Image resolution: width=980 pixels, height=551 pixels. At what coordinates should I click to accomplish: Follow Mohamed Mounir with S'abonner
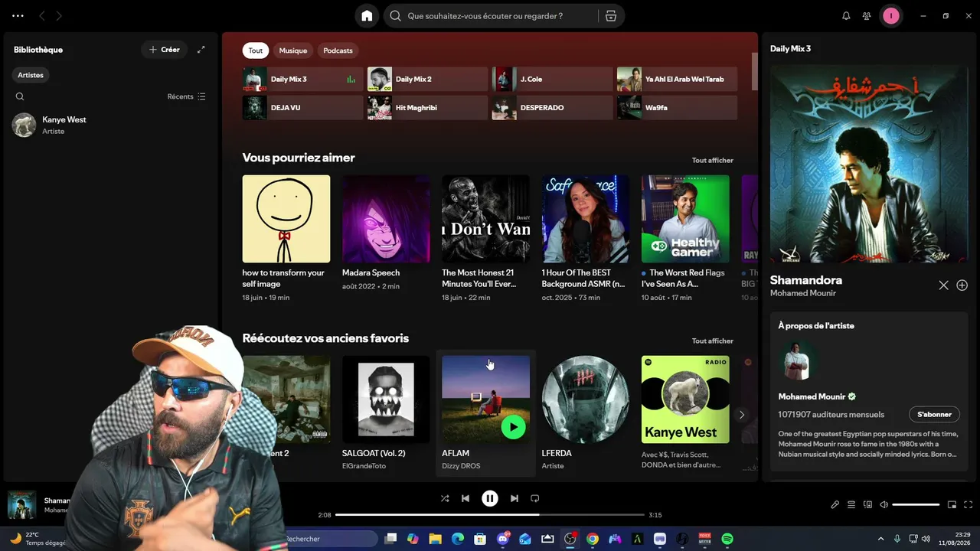point(934,414)
